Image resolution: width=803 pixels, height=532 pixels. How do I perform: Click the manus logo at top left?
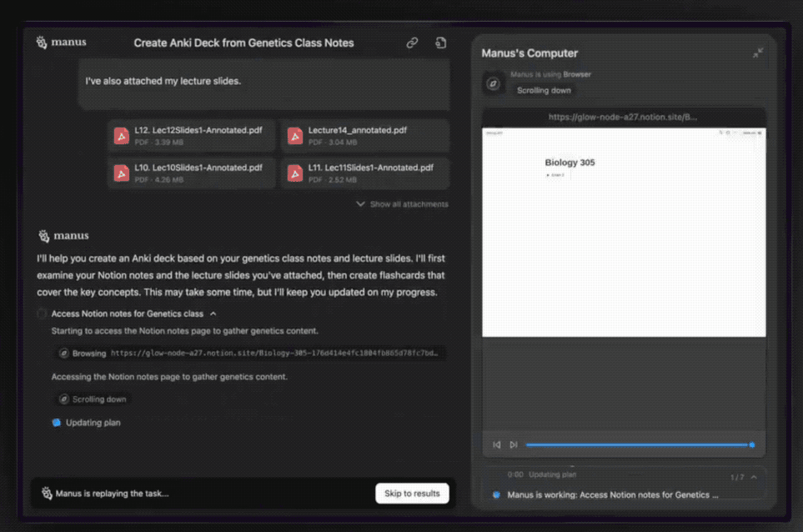click(x=61, y=42)
